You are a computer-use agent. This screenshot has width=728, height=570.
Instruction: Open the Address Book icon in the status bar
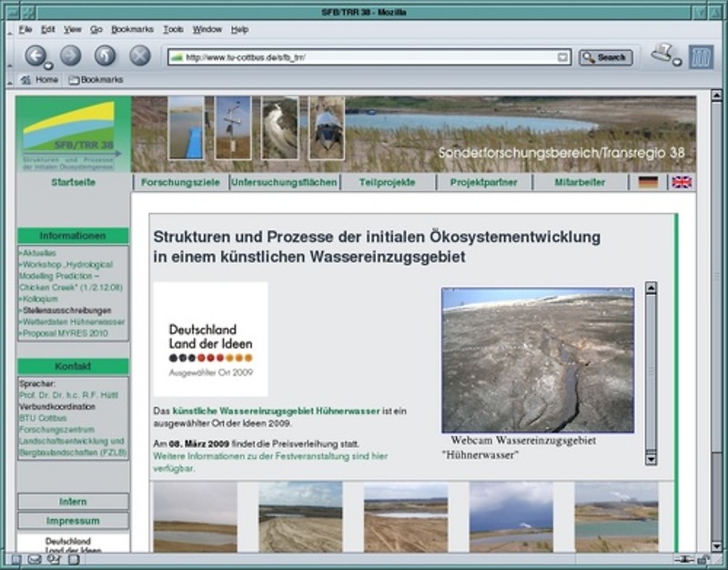74,560
